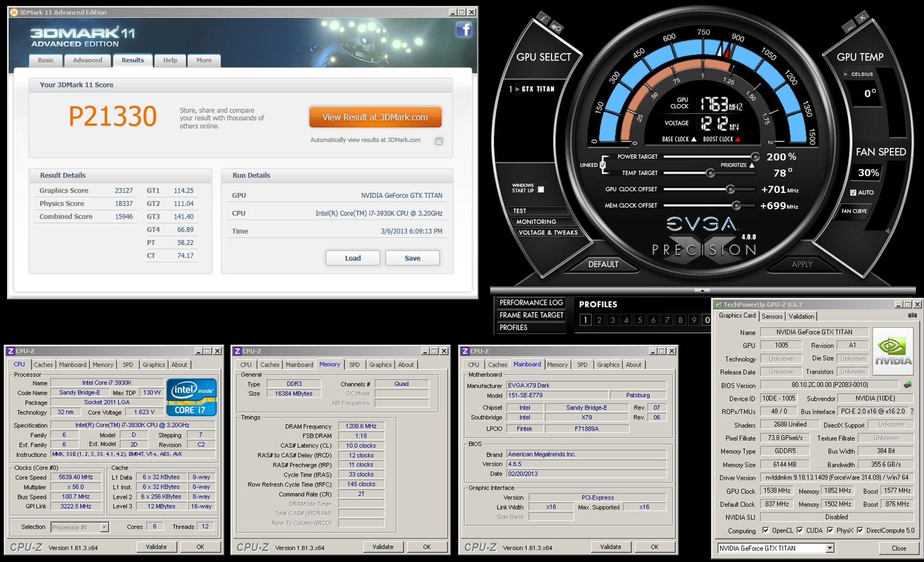The height and width of the screenshot is (562, 924).
Task: Click the Temp Target slider handle
Action: click(710, 173)
